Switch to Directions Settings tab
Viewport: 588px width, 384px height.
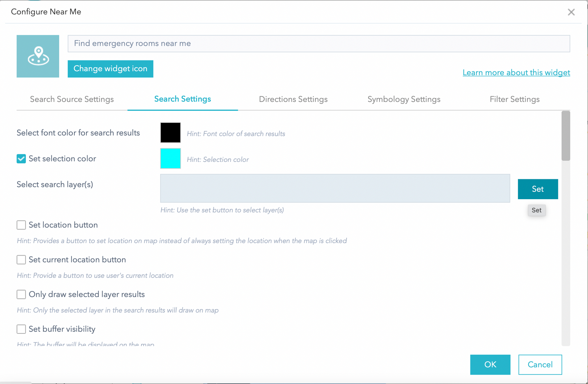(293, 99)
